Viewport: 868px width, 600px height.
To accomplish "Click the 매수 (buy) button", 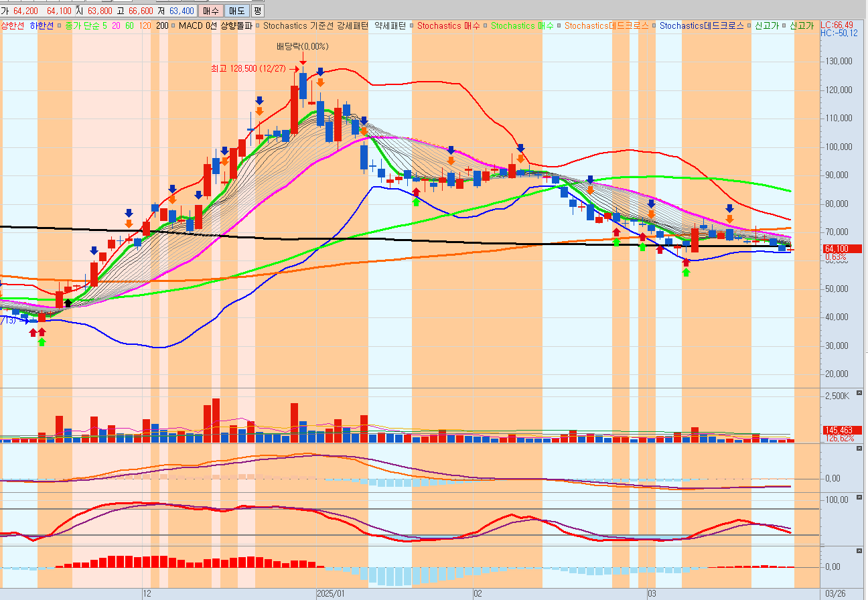I will click(211, 11).
